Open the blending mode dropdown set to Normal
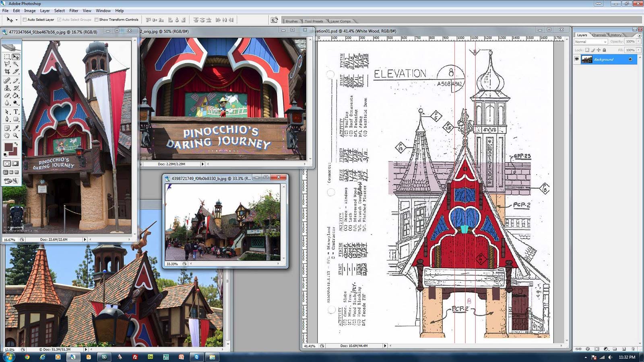Image resolution: width=644 pixels, height=362 pixels. pyautogui.click(x=591, y=42)
